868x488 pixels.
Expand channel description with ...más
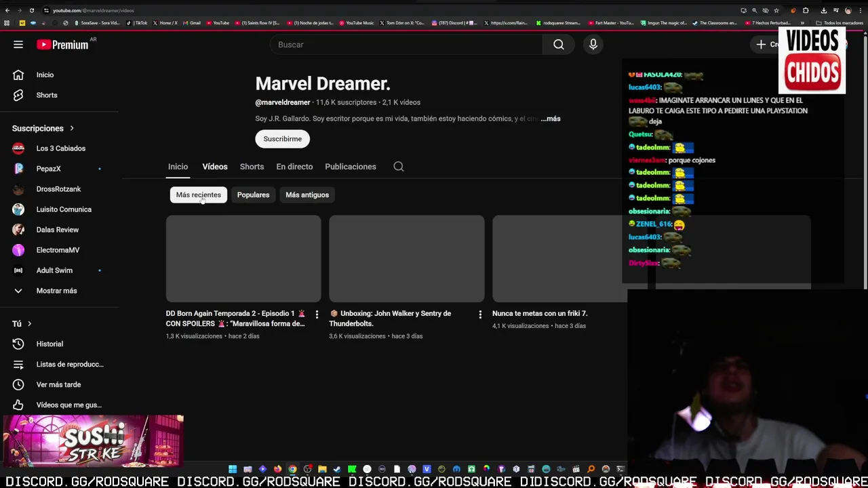(x=551, y=119)
